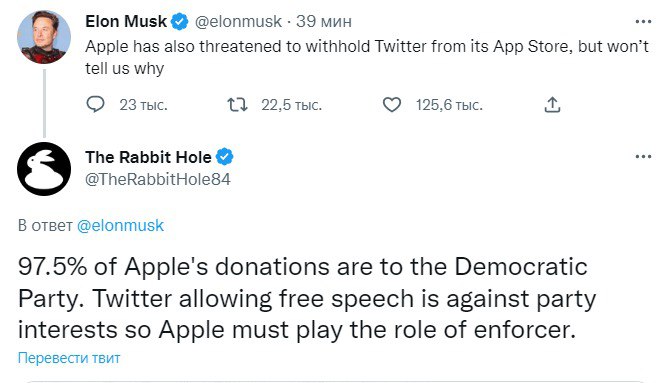
Task: Click @elonmusk mention in 'В ответ' line
Action: click(120, 225)
